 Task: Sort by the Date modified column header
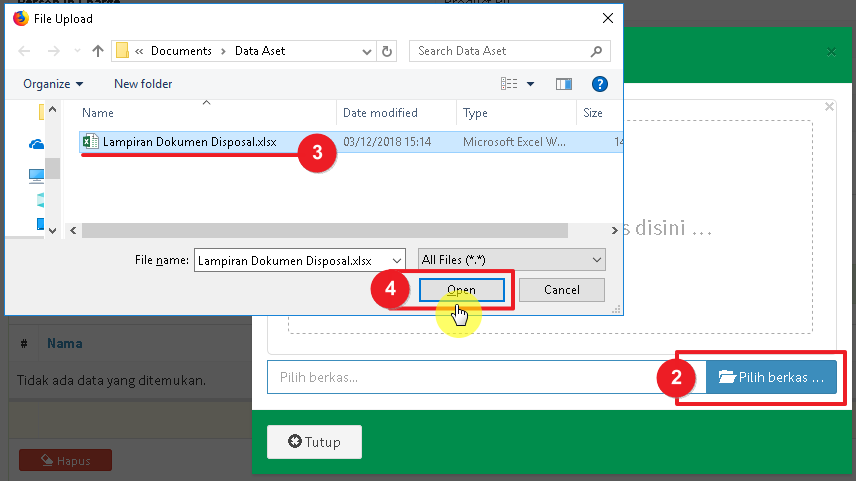380,113
